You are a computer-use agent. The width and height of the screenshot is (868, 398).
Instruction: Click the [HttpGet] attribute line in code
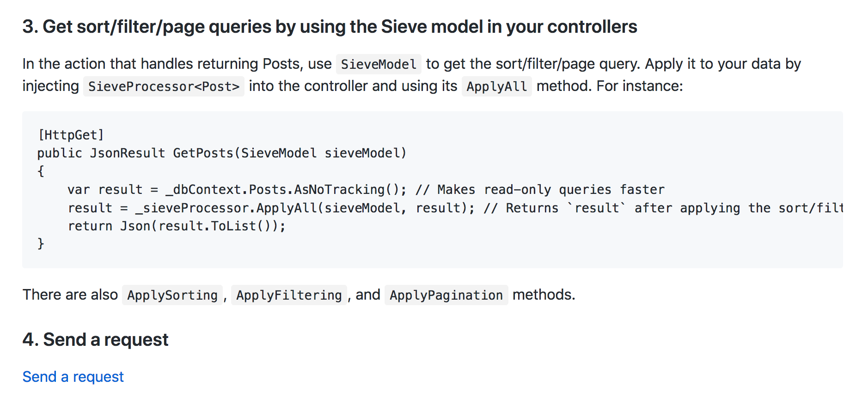pyautogui.click(x=71, y=135)
